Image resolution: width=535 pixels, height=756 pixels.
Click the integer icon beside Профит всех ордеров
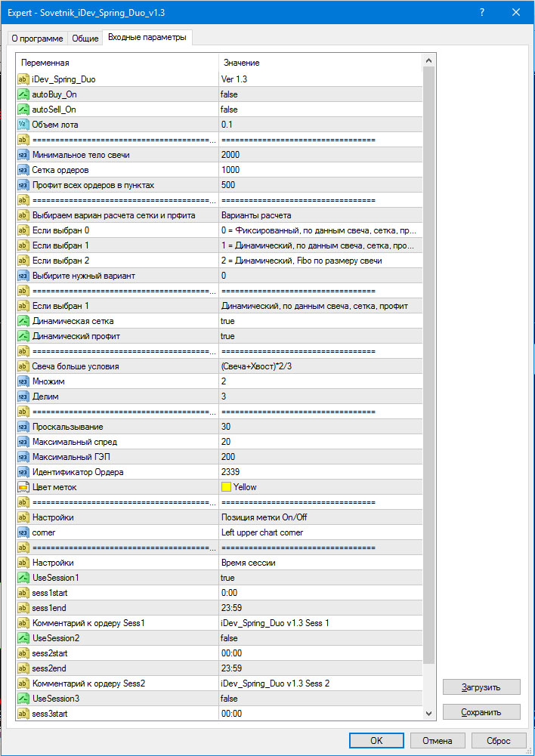(x=23, y=185)
